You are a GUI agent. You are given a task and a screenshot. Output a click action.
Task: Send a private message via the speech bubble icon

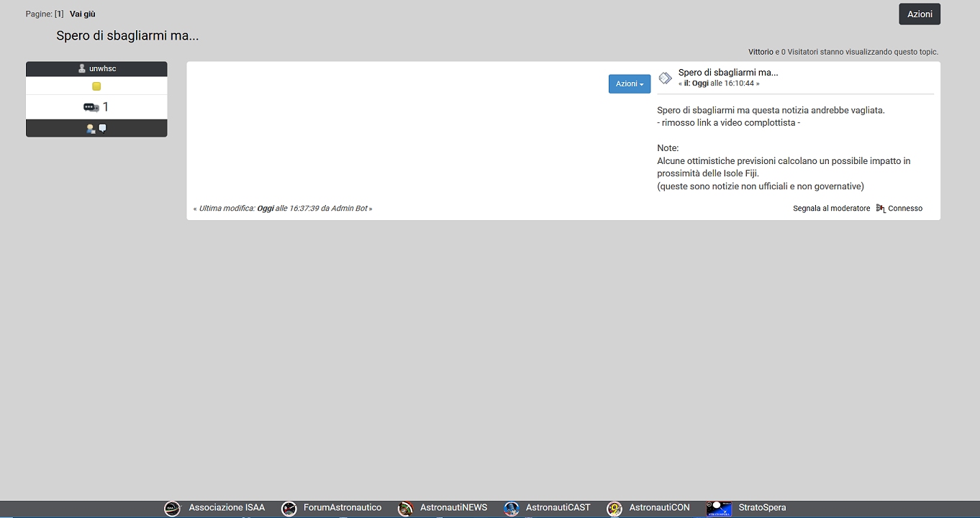(x=102, y=128)
